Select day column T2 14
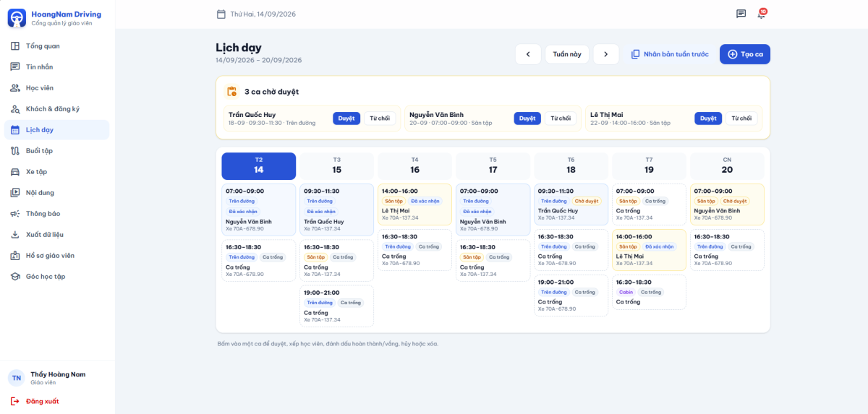This screenshot has height=414, width=868. click(259, 166)
